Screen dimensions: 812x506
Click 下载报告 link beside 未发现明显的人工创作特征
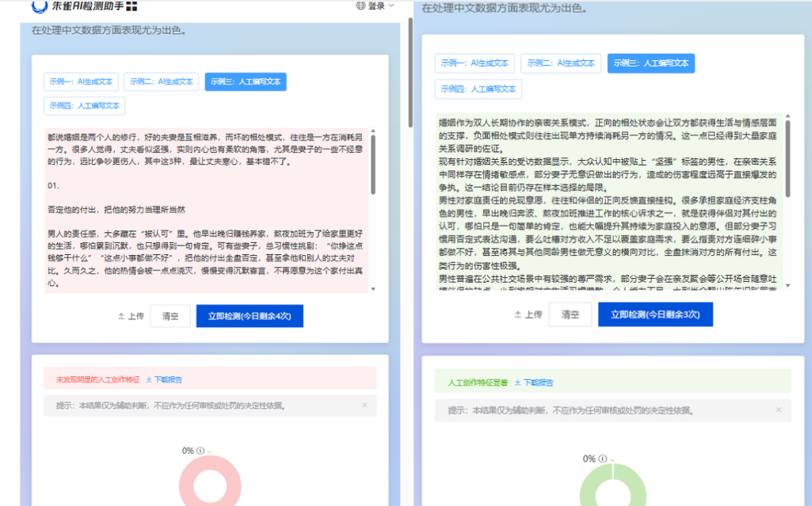(x=168, y=380)
